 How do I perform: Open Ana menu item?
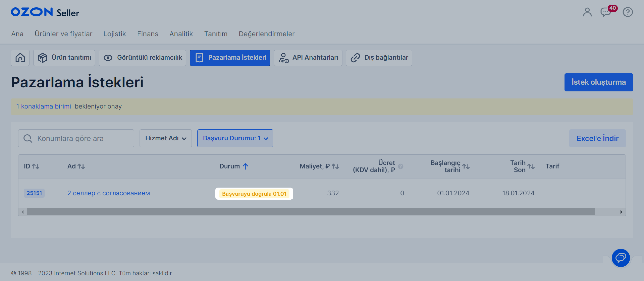[x=17, y=34]
